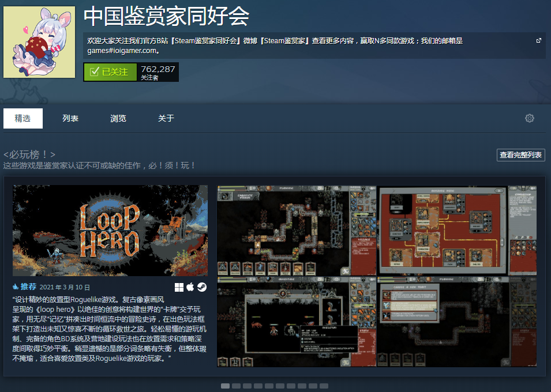
Task: Click the review date 2021 年 3 月 10 日
Action: [65, 287]
